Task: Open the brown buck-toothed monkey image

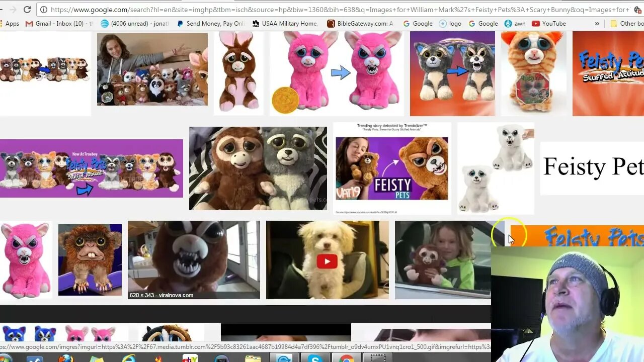Action: click(90, 260)
